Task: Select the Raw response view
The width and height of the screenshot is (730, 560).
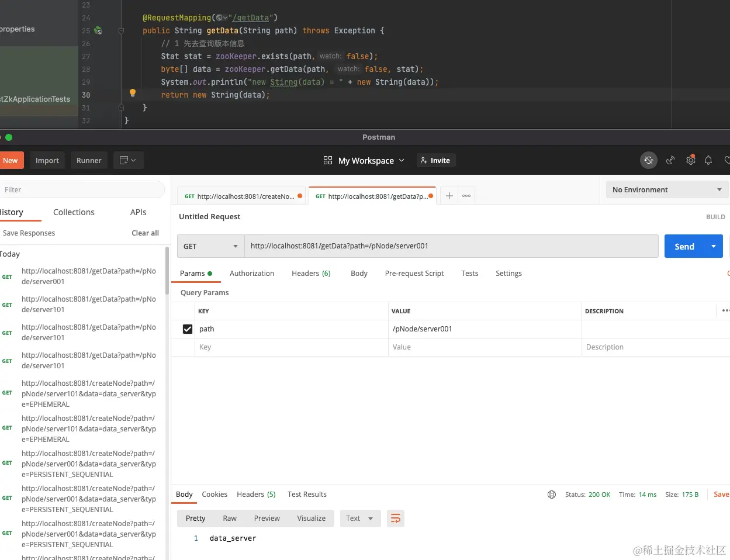Action: click(x=230, y=518)
